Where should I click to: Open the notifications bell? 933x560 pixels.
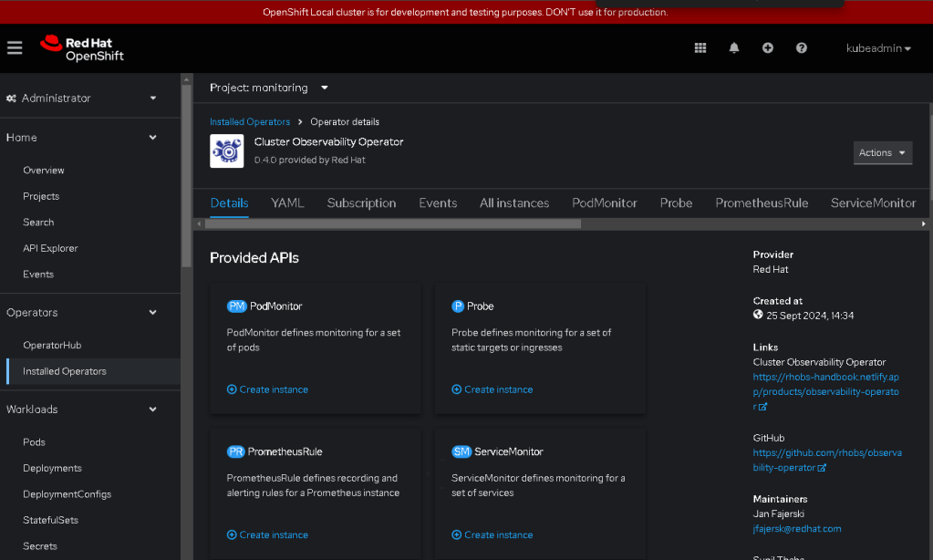click(x=734, y=48)
